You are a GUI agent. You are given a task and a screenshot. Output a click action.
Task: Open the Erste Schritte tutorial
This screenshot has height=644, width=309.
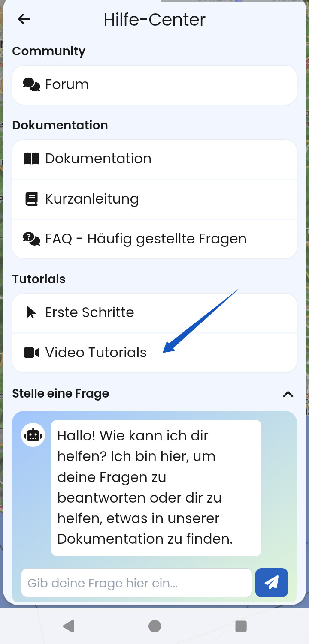[154, 313]
